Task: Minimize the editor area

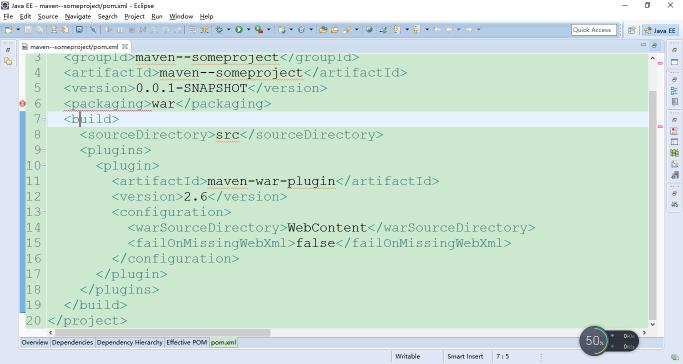Action: (x=643, y=45)
